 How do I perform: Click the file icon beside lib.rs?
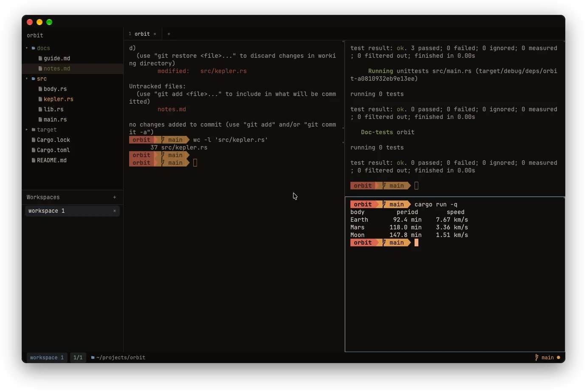coord(40,109)
